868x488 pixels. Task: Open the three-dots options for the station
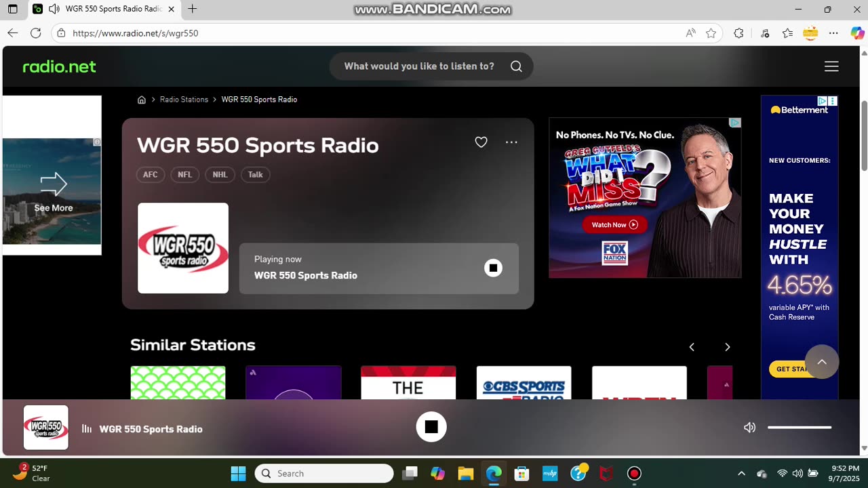pyautogui.click(x=511, y=142)
